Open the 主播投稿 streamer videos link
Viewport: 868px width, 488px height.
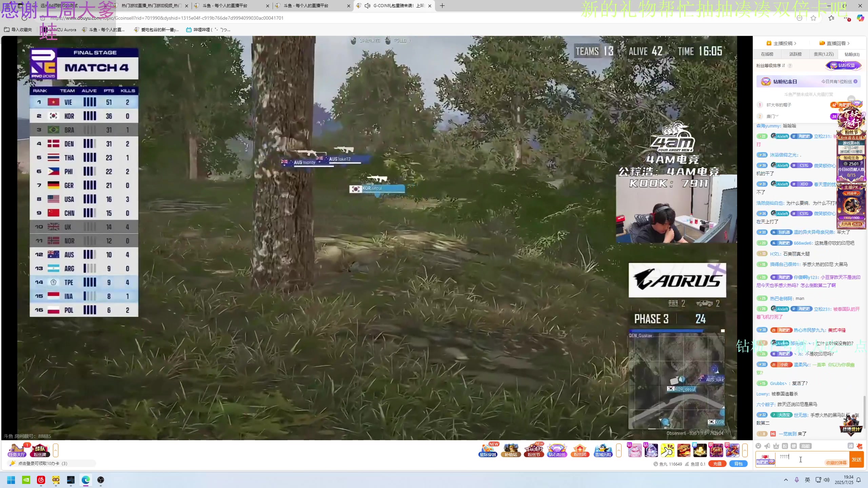781,43
